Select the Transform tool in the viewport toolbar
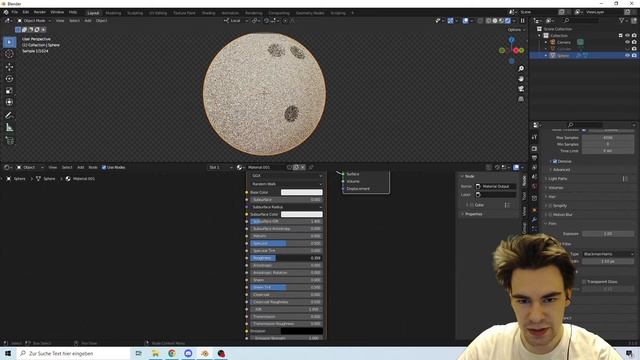This screenshot has height=360, width=640. coord(9,102)
